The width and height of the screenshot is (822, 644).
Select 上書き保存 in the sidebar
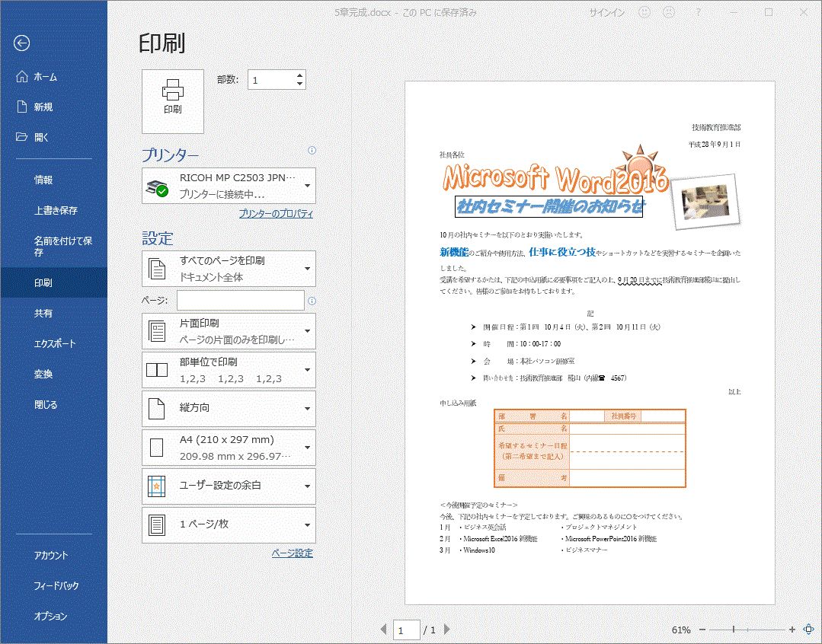tap(53, 210)
